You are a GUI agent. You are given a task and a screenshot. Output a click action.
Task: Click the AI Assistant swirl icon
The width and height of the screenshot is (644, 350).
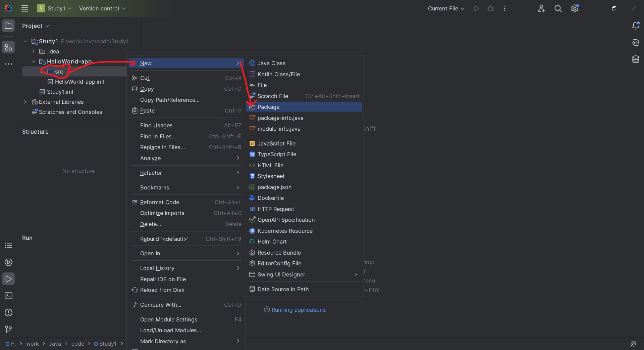pos(636,43)
